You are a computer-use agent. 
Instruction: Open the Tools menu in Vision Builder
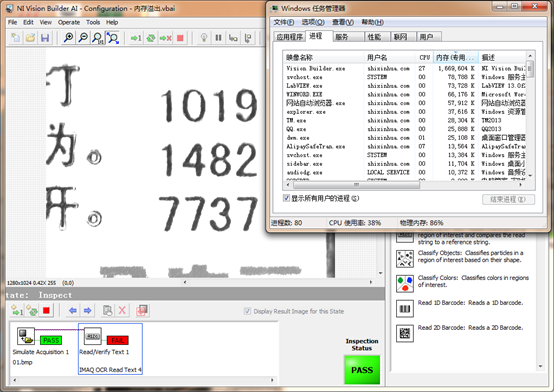tap(93, 22)
